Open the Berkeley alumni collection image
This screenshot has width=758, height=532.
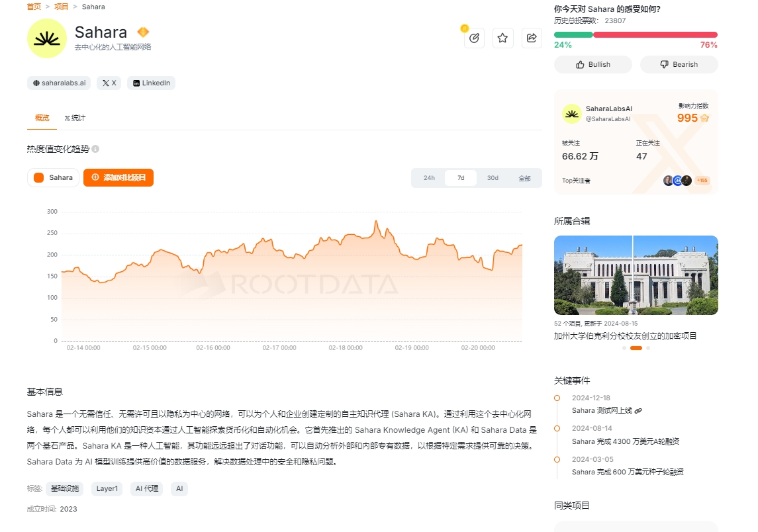tap(636, 275)
